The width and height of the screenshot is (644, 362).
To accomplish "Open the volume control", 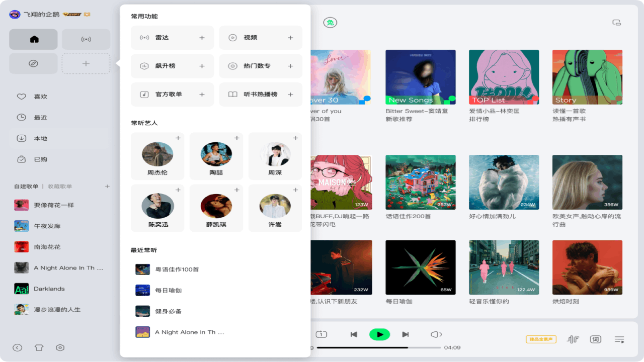I will [436, 334].
